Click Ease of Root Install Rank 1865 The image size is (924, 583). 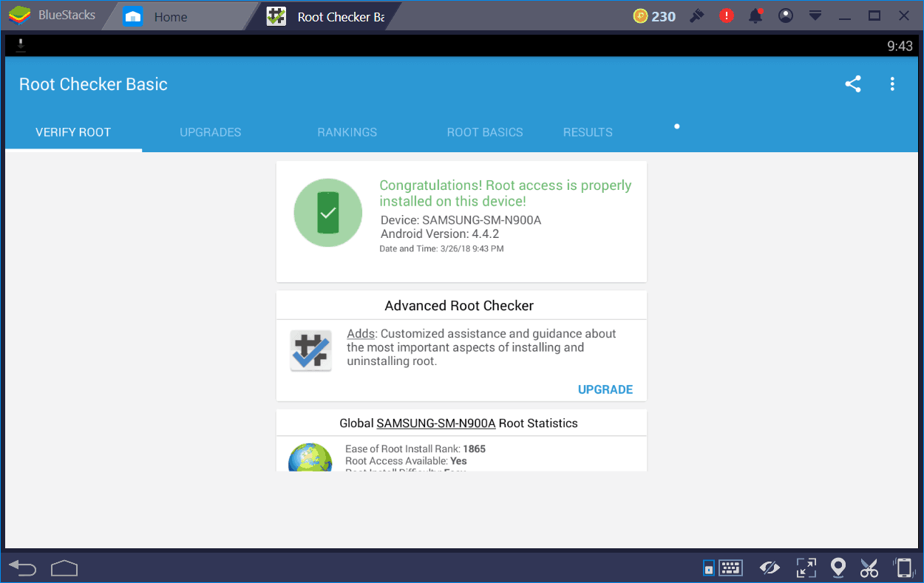coord(415,449)
